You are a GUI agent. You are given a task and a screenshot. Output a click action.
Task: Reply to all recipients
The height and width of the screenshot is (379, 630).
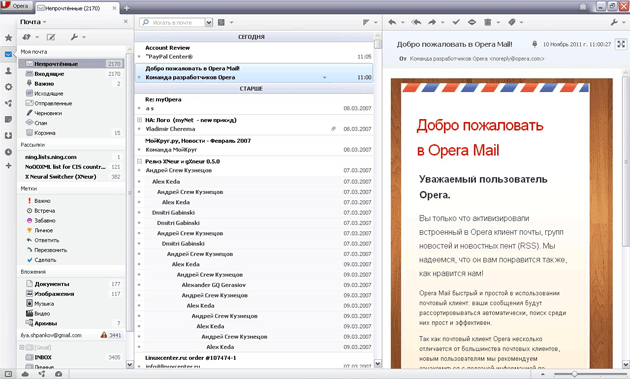(x=416, y=23)
